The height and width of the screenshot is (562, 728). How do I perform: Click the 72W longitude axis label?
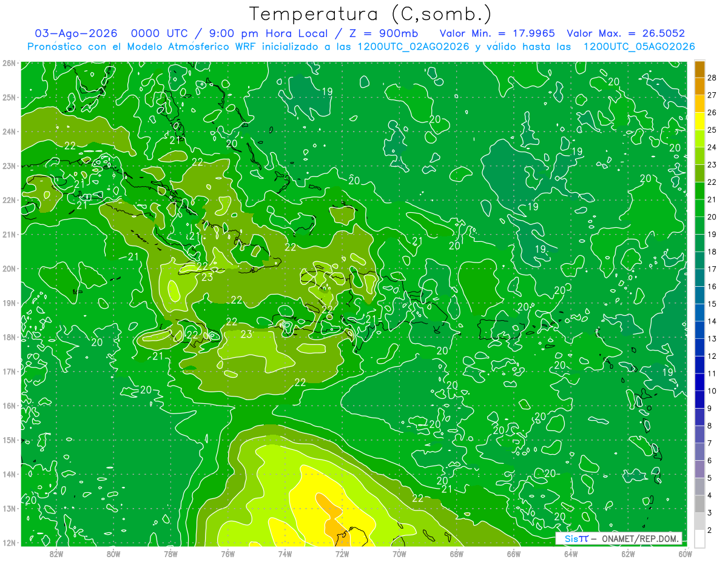(342, 554)
